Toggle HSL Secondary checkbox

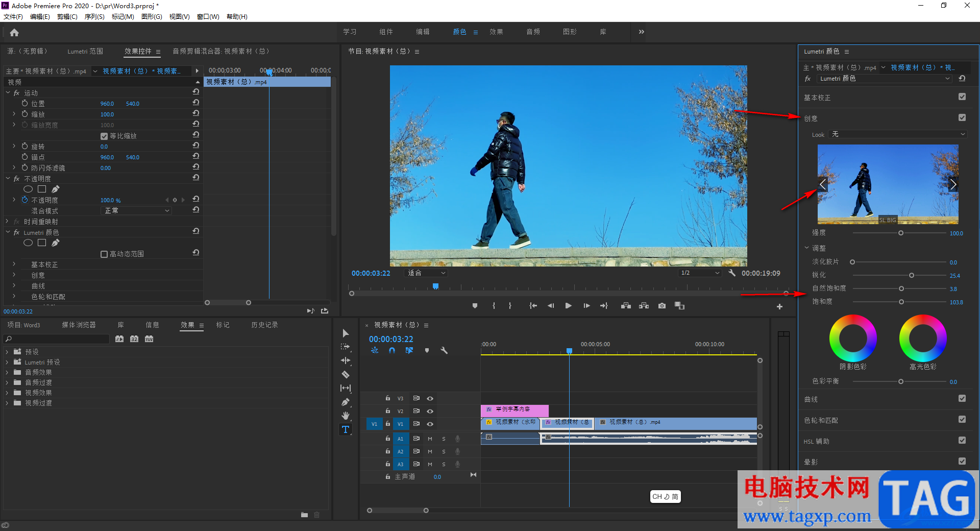point(962,441)
